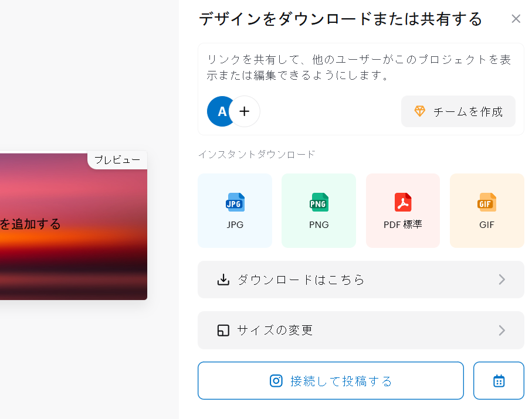Image resolution: width=532 pixels, height=419 pixels.
Task: Click the blue A user avatar
Action: (220, 111)
